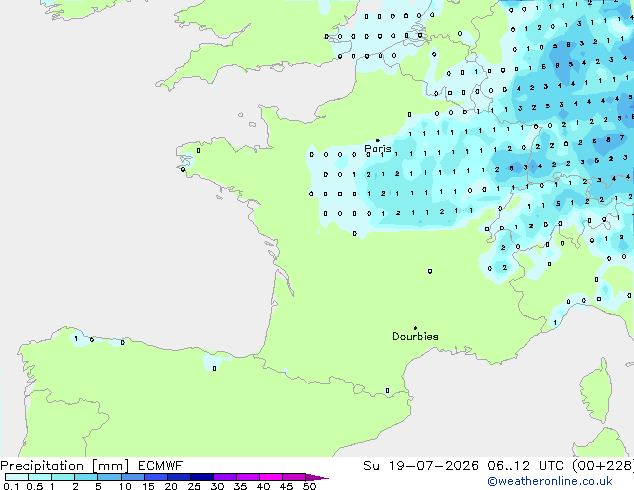This screenshot has width=634, height=490.
Task: Click the 'Su 19-07-2026' date text
Action: 421,466
